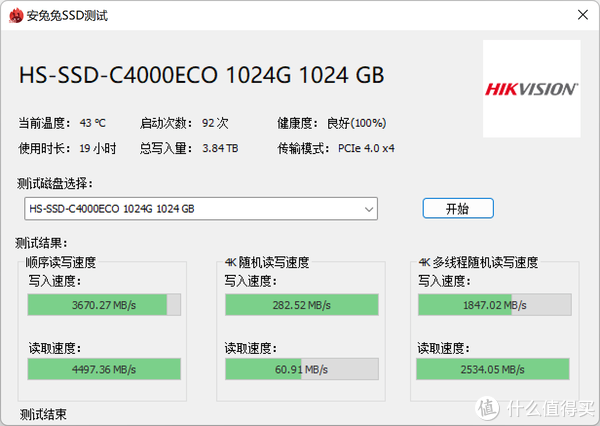Click the 92 次 boot count value
Screen dimensions: 600x426
click(x=215, y=123)
